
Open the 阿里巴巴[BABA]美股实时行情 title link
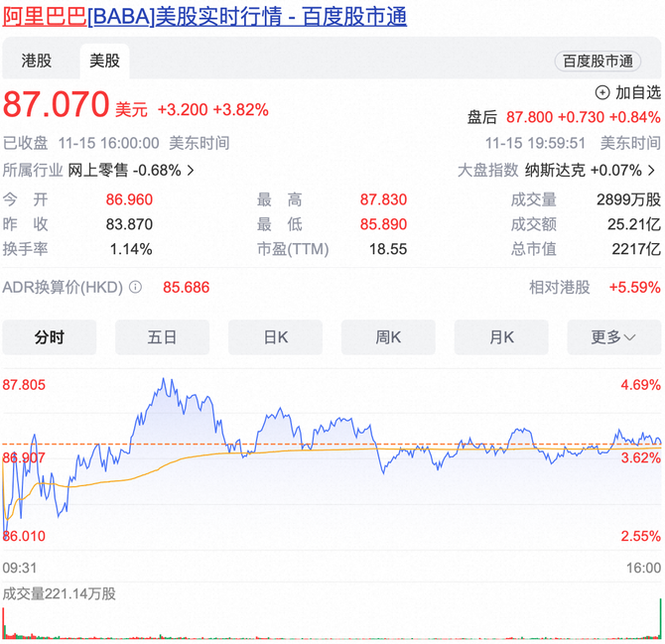(204, 17)
